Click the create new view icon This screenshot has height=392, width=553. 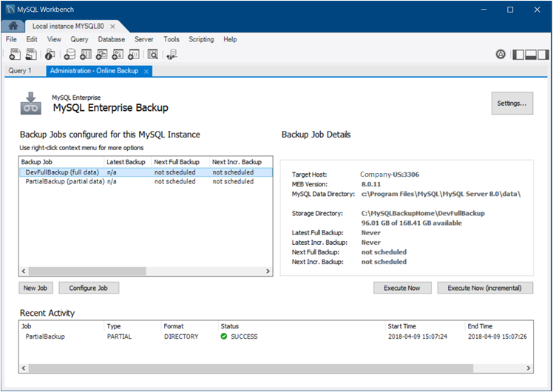[x=102, y=54]
